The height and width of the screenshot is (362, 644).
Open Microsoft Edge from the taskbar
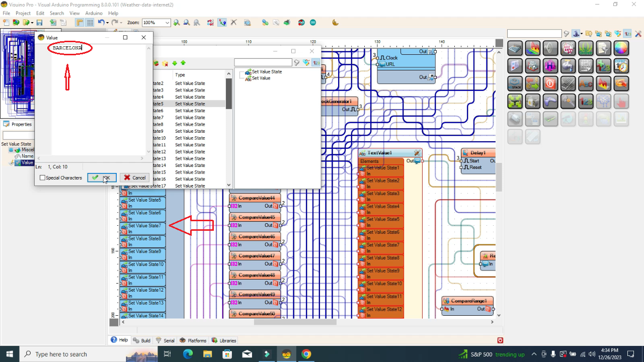[x=188, y=354]
